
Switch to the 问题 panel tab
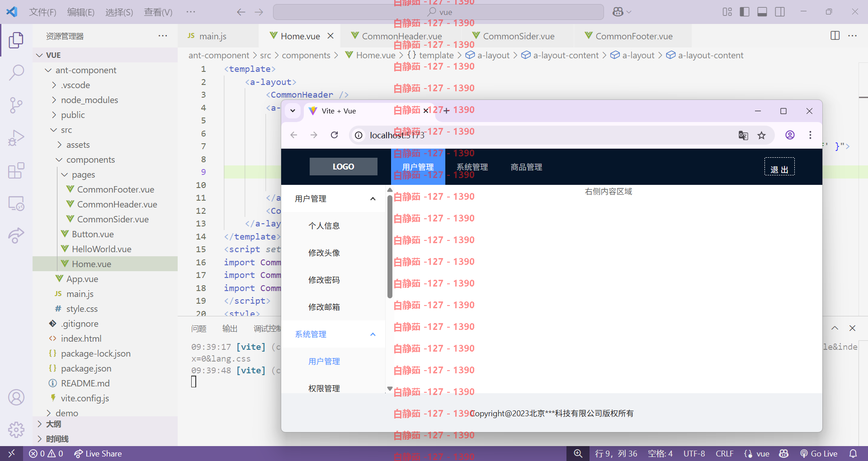pyautogui.click(x=198, y=329)
